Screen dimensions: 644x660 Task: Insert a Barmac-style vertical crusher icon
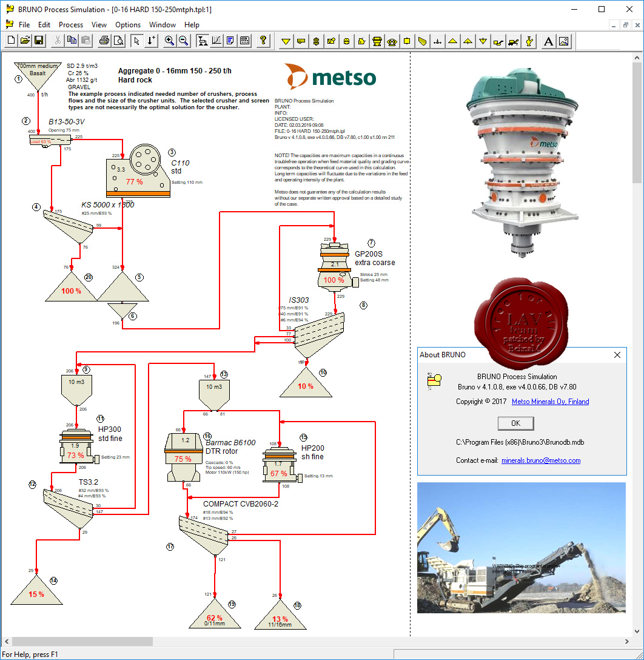(377, 41)
